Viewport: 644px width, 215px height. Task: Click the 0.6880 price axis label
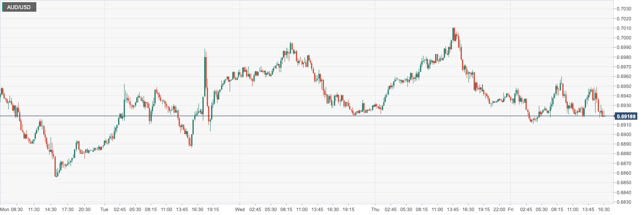pyautogui.click(x=624, y=154)
